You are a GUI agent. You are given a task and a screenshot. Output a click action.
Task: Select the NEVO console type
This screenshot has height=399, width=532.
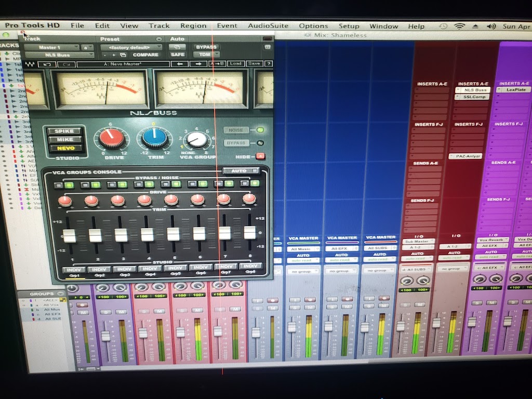(x=65, y=148)
